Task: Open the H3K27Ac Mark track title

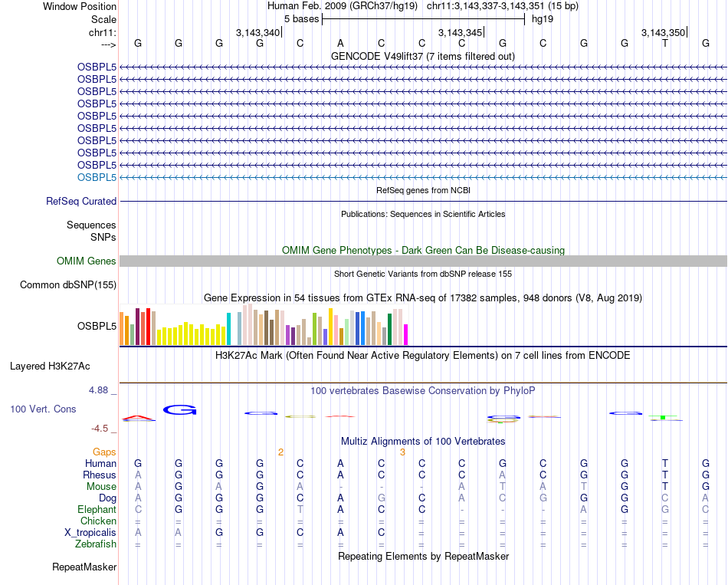Action: point(423,356)
